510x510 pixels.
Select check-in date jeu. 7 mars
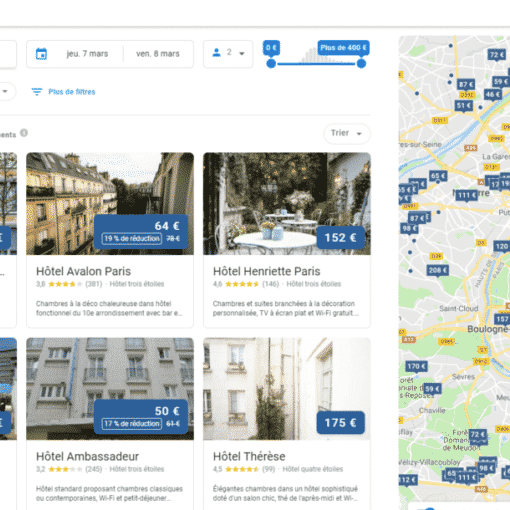point(87,54)
